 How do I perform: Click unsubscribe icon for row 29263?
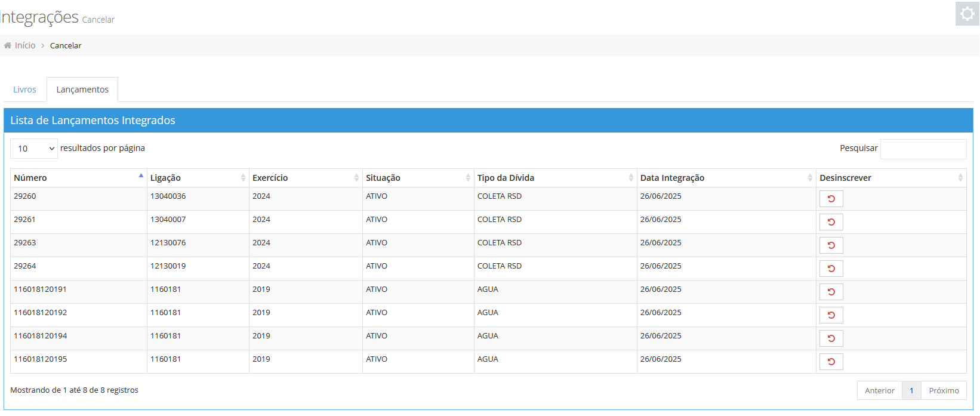coord(831,245)
